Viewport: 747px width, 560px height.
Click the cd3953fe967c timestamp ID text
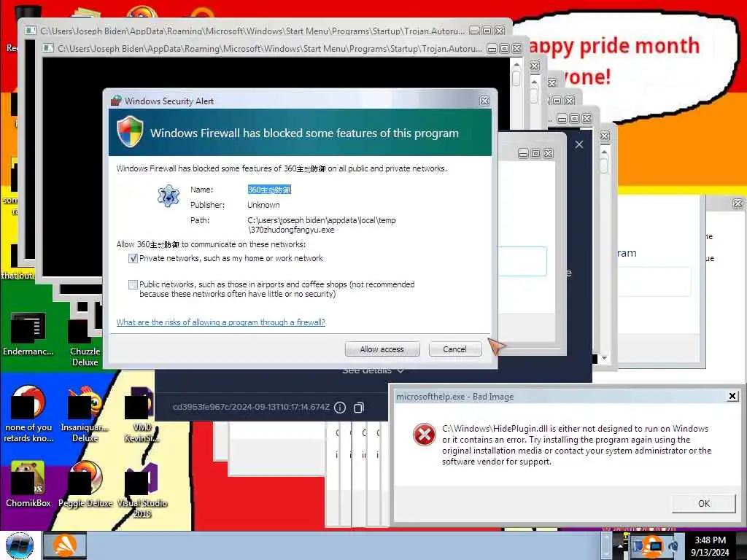(x=251, y=407)
